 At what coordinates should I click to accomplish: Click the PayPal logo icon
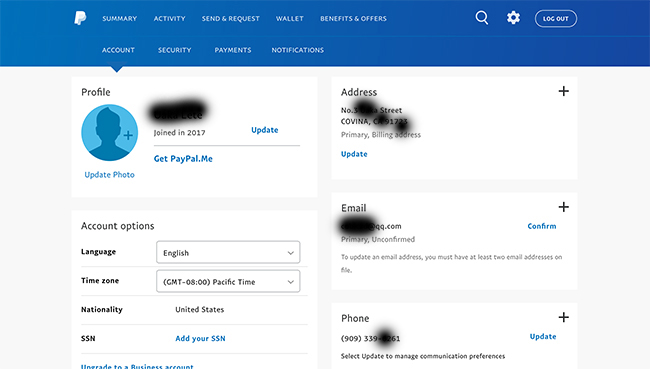pyautogui.click(x=80, y=18)
